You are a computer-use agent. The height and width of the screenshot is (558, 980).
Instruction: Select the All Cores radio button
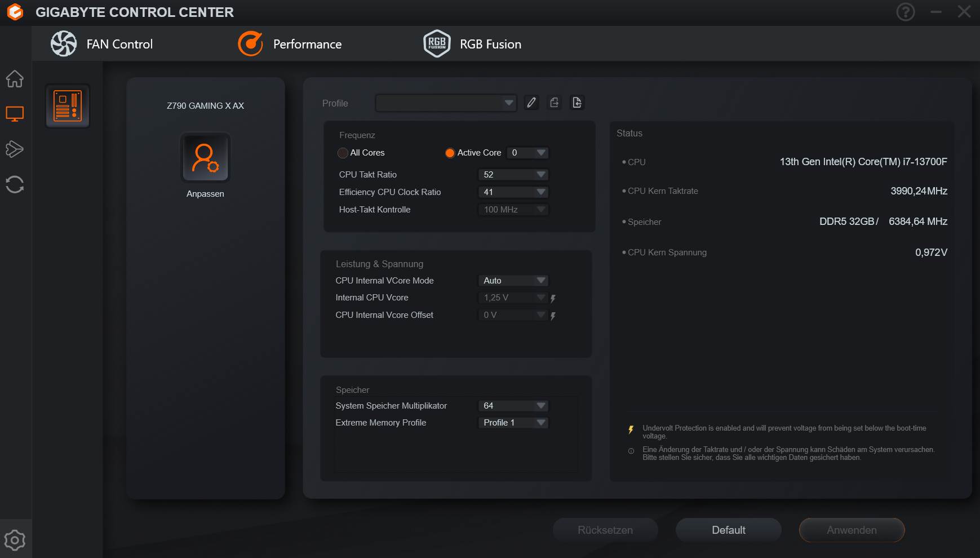point(343,153)
